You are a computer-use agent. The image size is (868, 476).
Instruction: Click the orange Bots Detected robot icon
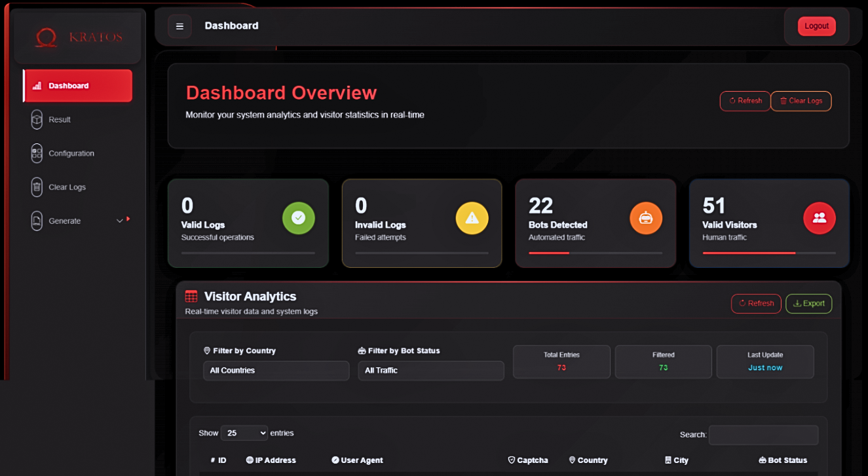click(646, 219)
